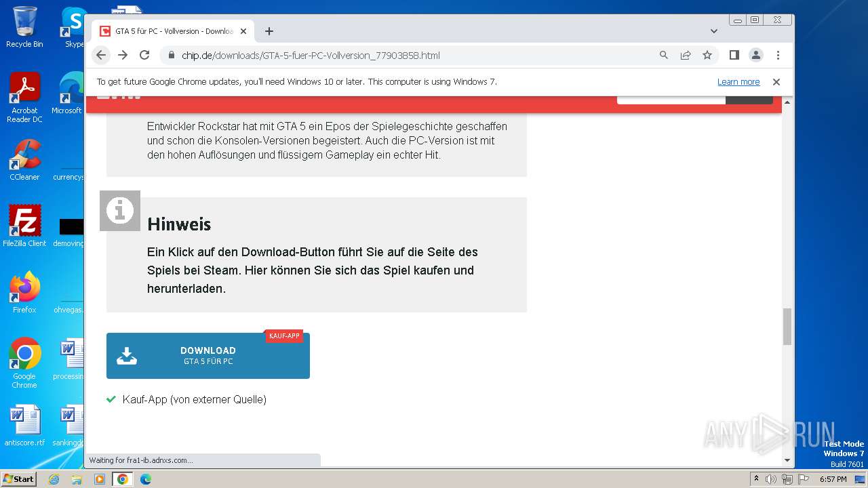Open the Windows Start menu
The height and width of the screenshot is (488, 868).
click(18, 479)
